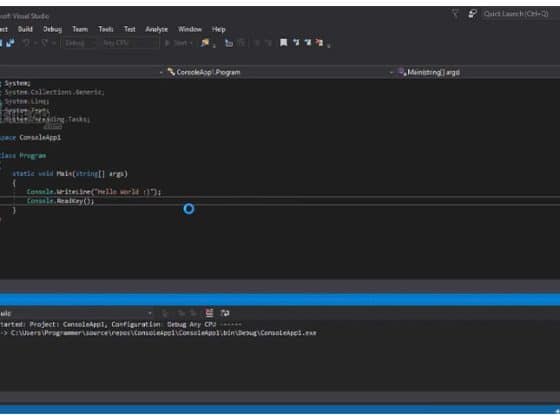
Task: Click the System.Collections.Generic using line
Action: click(53, 92)
